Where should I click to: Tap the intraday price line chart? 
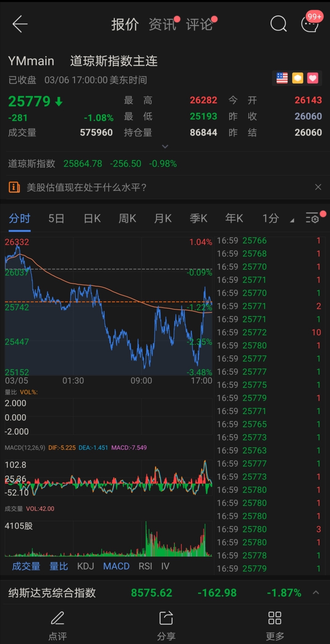[108, 307]
